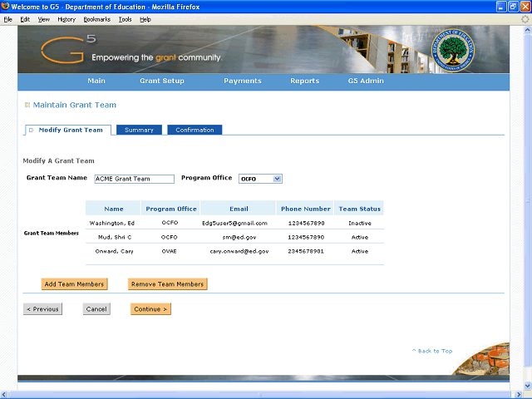
Task: Open the History menu
Action: coord(66,19)
